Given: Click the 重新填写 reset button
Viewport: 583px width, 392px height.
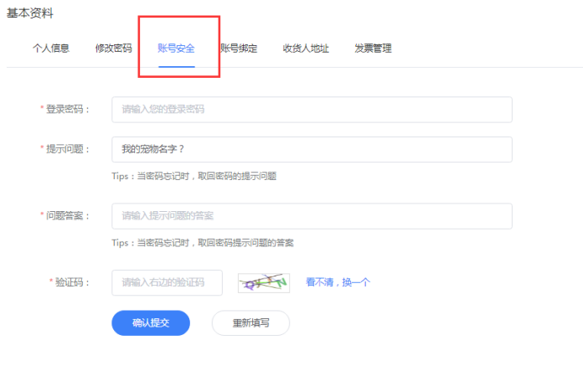Looking at the screenshot, I should 250,323.
